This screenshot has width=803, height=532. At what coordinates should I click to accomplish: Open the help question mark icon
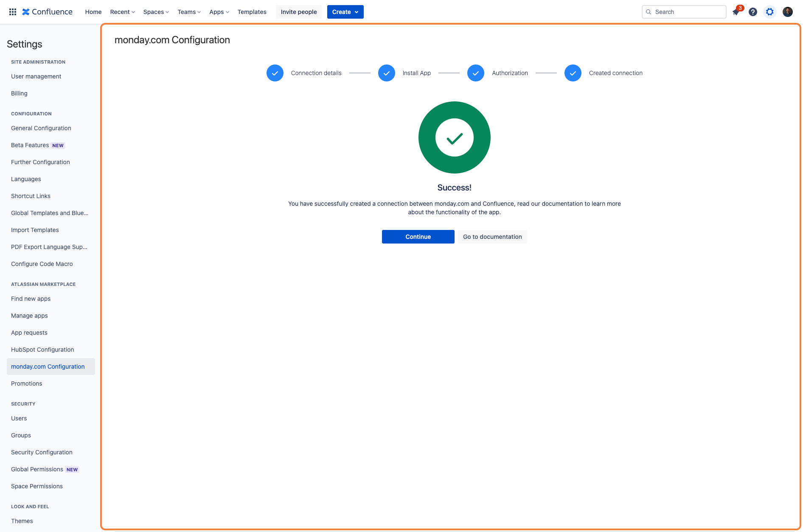point(753,12)
